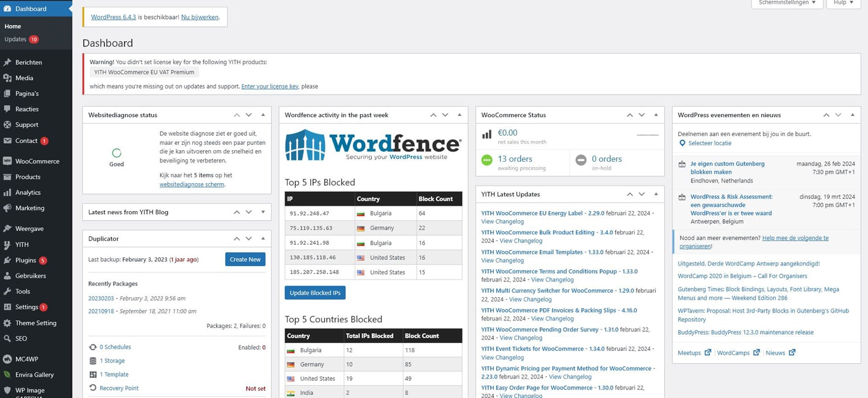This screenshot has width=868, height=398.
Task: Collapse the Websitediagnose status panel
Action: (263, 115)
